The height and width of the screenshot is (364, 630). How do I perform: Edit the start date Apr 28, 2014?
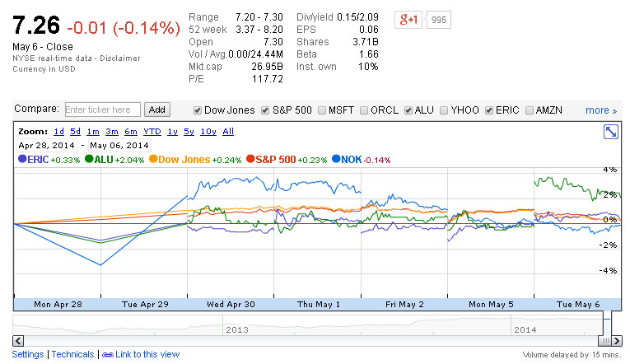[47, 146]
